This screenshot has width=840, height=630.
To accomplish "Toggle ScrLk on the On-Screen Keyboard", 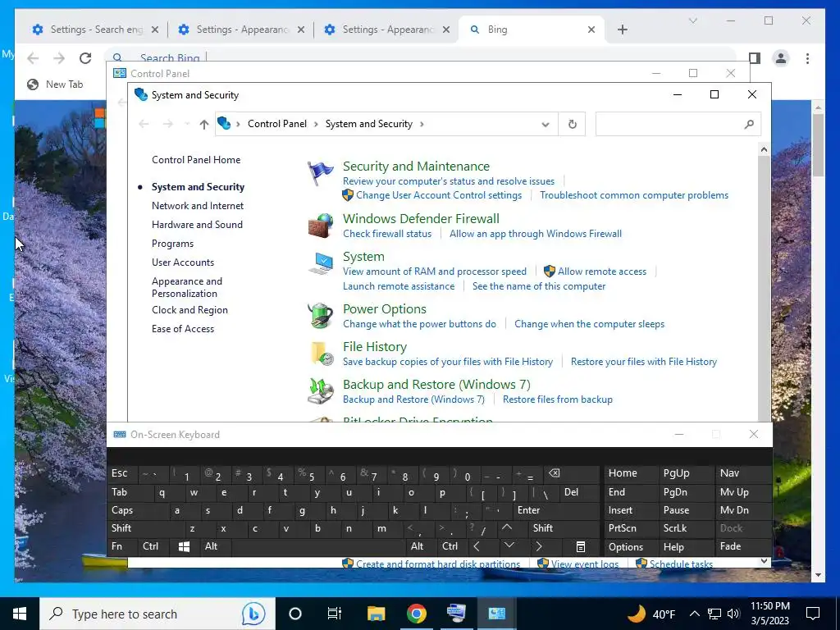I will coord(687,528).
